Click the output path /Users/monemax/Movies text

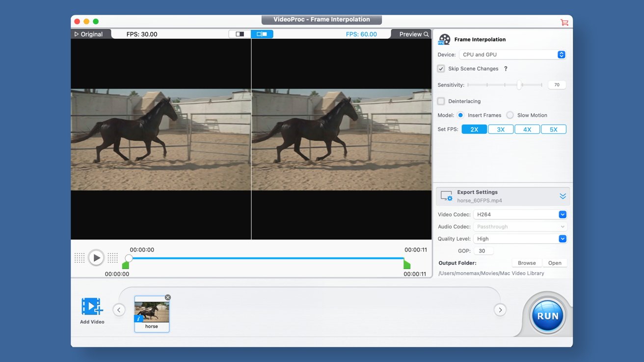point(491,273)
